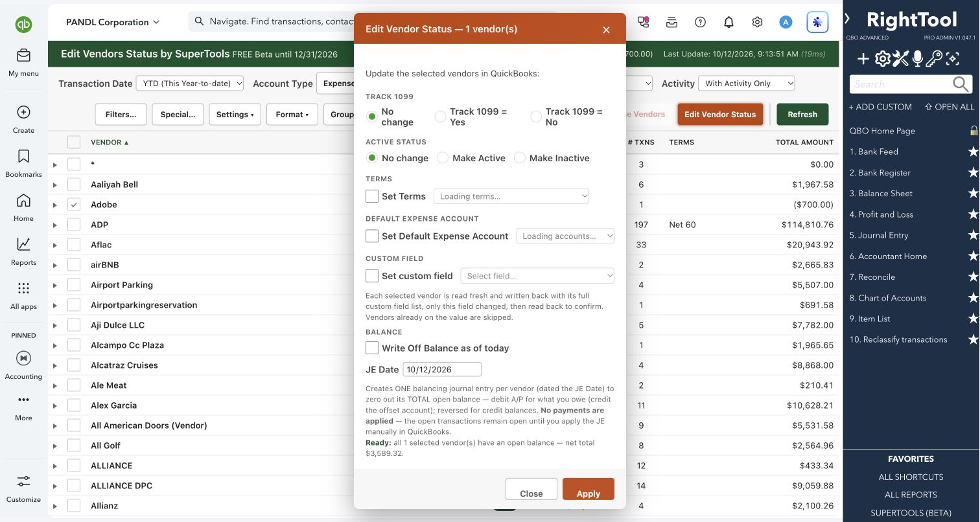The height and width of the screenshot is (522, 980).
Task: Open the RightTool wrench and screwdriver tools
Action: [x=900, y=60]
